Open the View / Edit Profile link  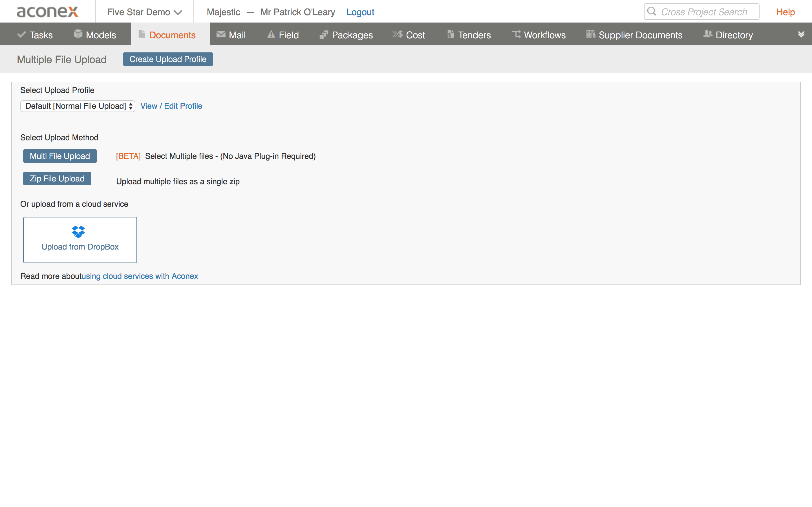(x=171, y=106)
